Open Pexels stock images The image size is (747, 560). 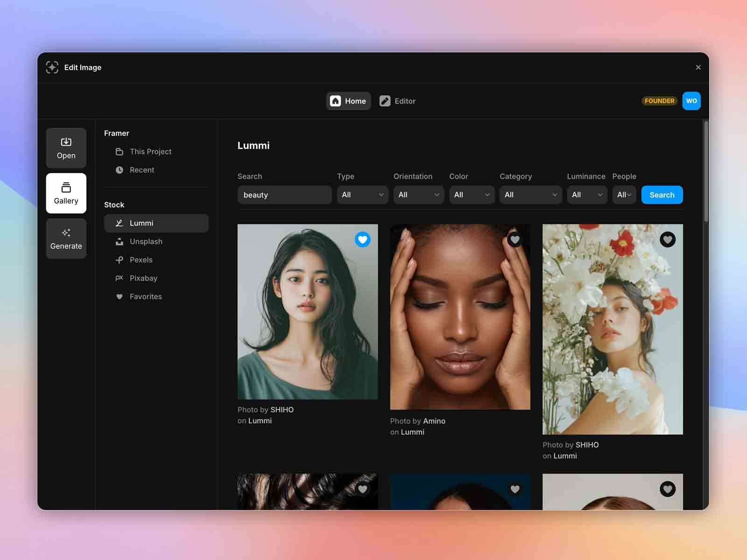120,259
